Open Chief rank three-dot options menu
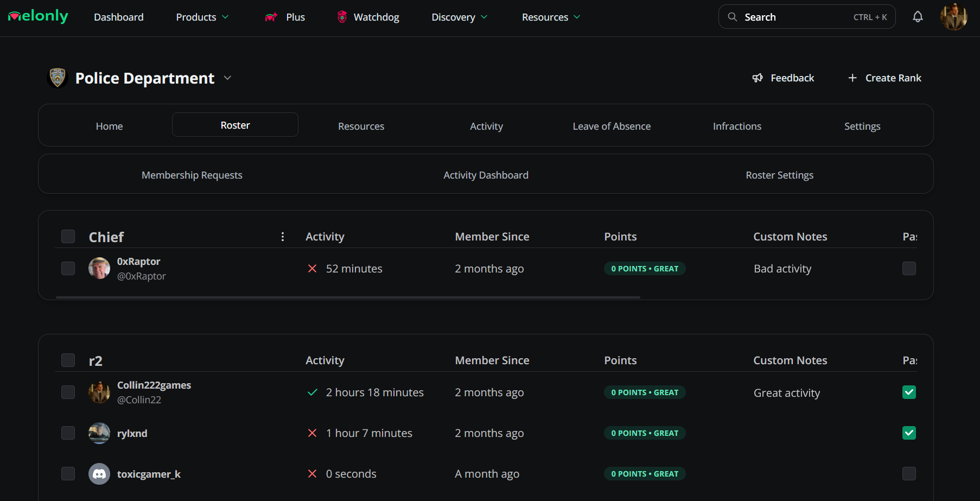980x501 pixels. [283, 237]
